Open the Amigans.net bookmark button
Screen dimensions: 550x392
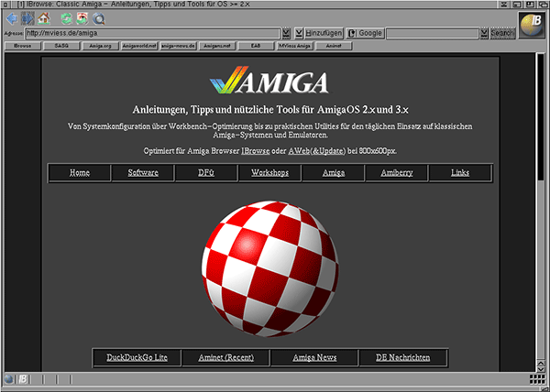217,46
